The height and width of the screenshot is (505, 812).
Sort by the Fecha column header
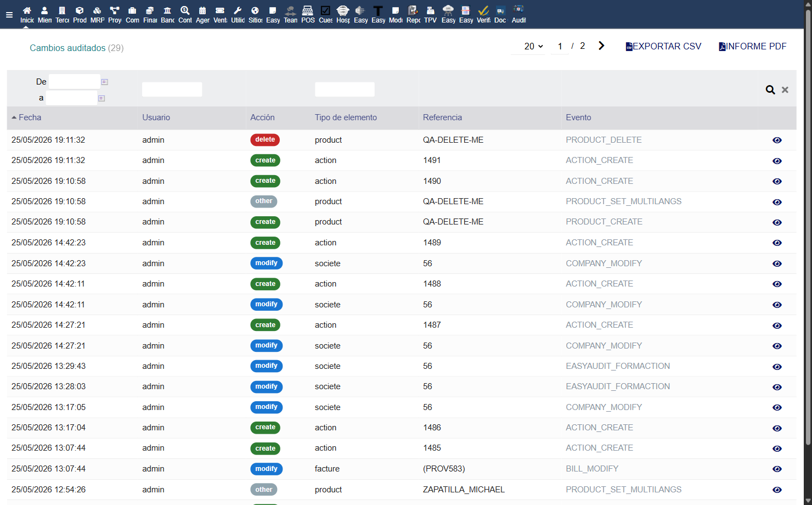pos(30,117)
